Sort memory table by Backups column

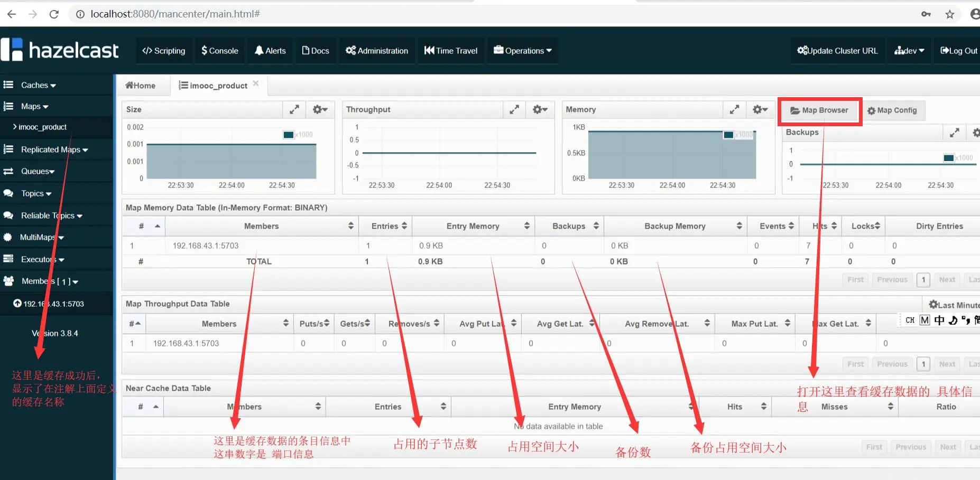pos(569,226)
